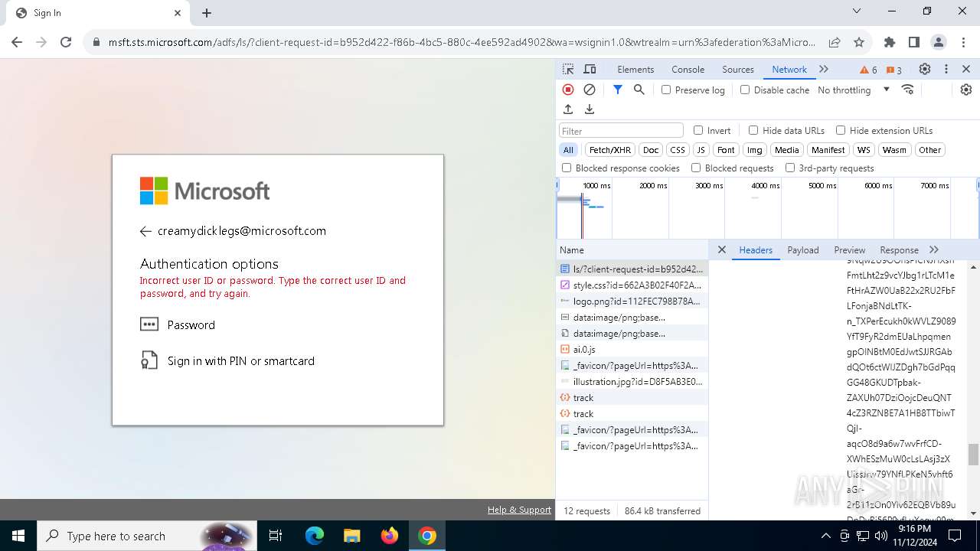980x551 pixels.
Task: Select the ai.0.js request row
Action: (632, 349)
